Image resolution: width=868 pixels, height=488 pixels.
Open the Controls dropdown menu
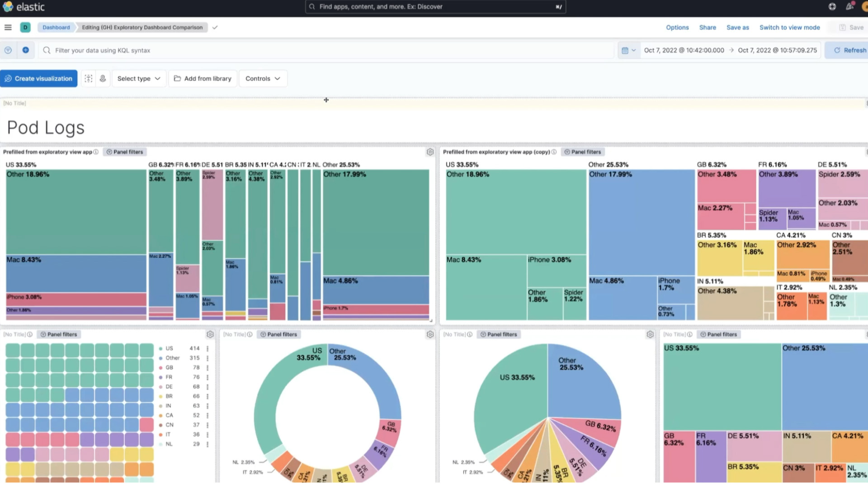pos(262,78)
